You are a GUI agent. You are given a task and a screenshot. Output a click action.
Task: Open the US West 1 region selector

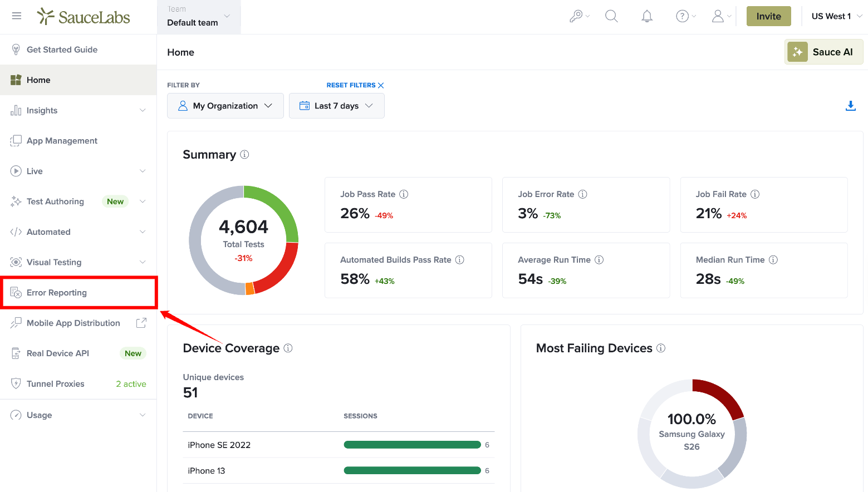click(836, 16)
